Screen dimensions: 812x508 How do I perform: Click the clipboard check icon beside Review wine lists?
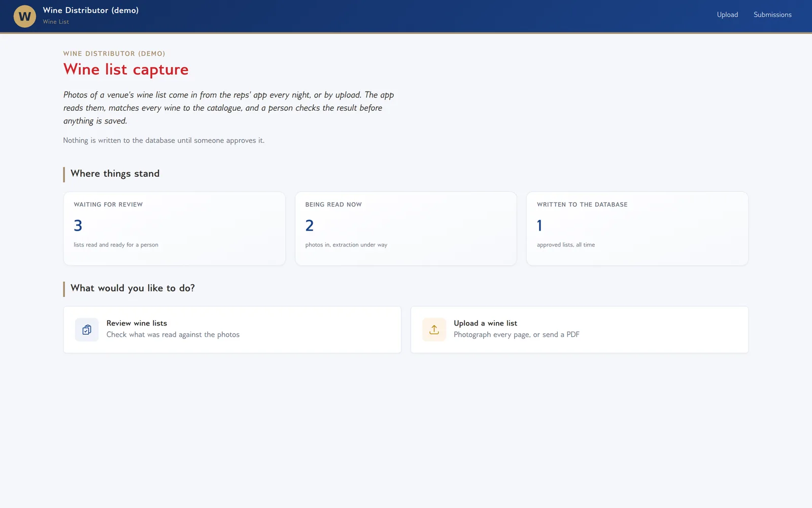87,330
